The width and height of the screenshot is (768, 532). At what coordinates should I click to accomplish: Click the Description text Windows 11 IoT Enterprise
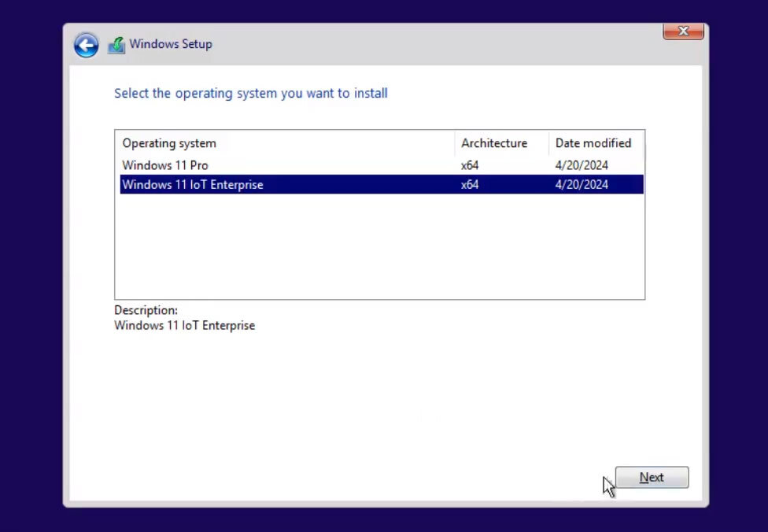[x=185, y=326]
